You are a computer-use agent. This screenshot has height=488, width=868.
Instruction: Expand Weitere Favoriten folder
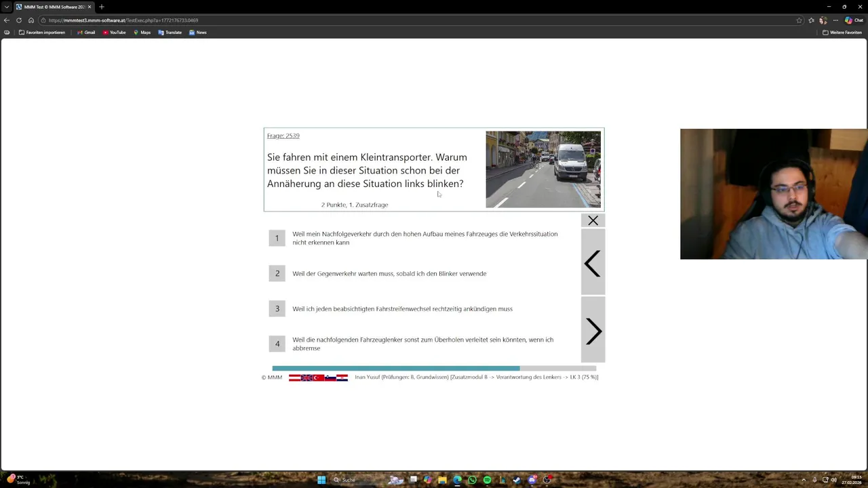click(842, 33)
